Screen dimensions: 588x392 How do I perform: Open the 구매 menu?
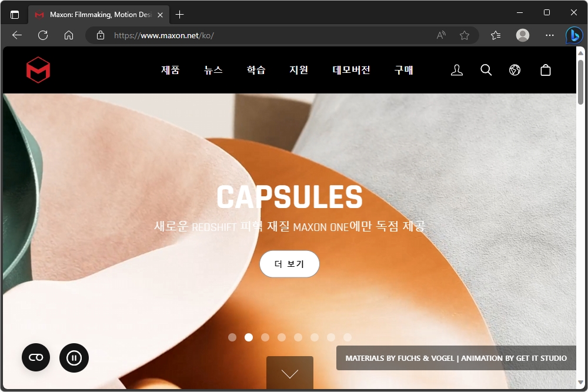tap(403, 70)
